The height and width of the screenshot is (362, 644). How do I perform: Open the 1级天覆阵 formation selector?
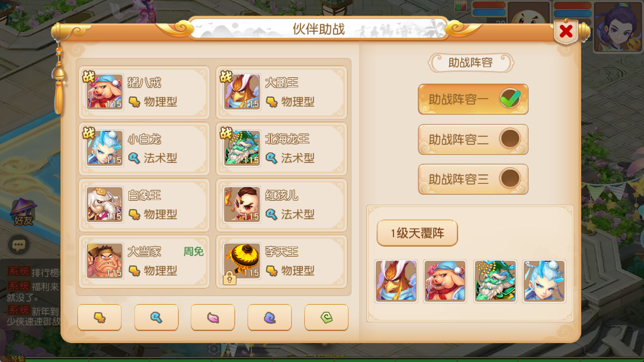[x=417, y=233]
